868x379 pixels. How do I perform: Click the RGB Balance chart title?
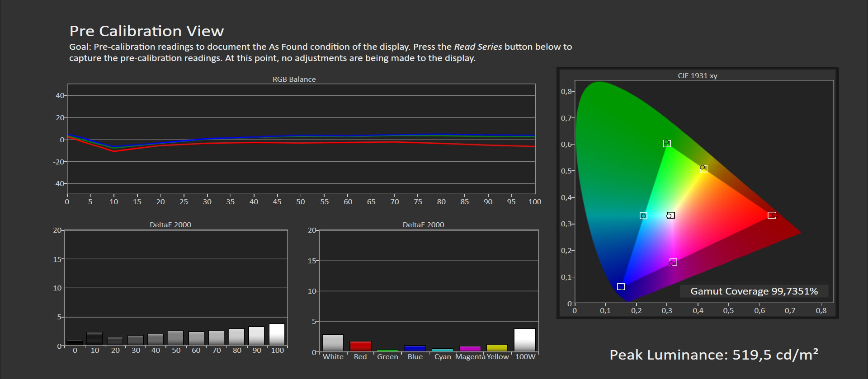click(294, 79)
